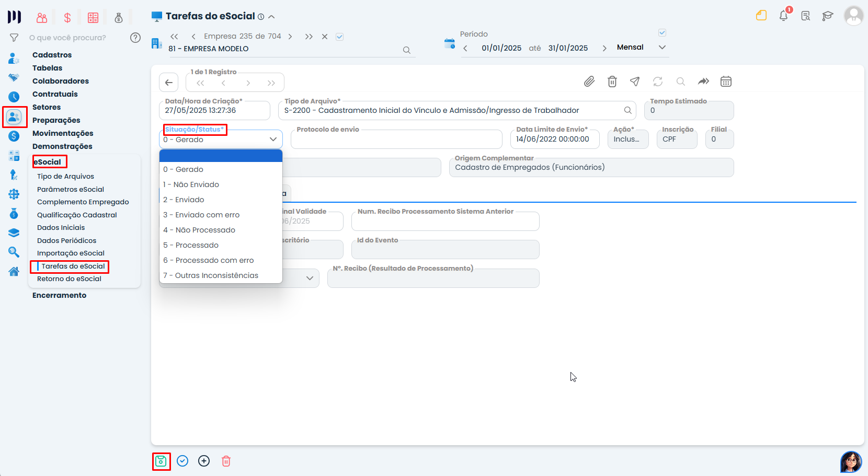Image resolution: width=868 pixels, height=476 pixels.
Task: Choose '2 - Enviado' status option
Action: tap(184, 200)
